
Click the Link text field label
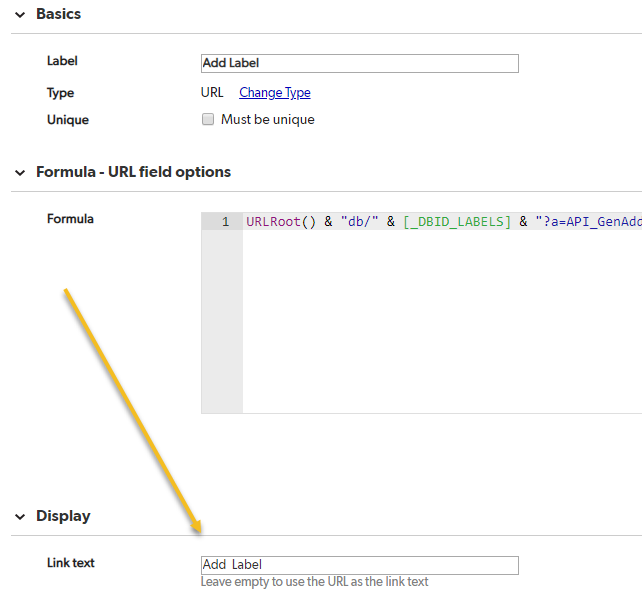click(x=70, y=563)
